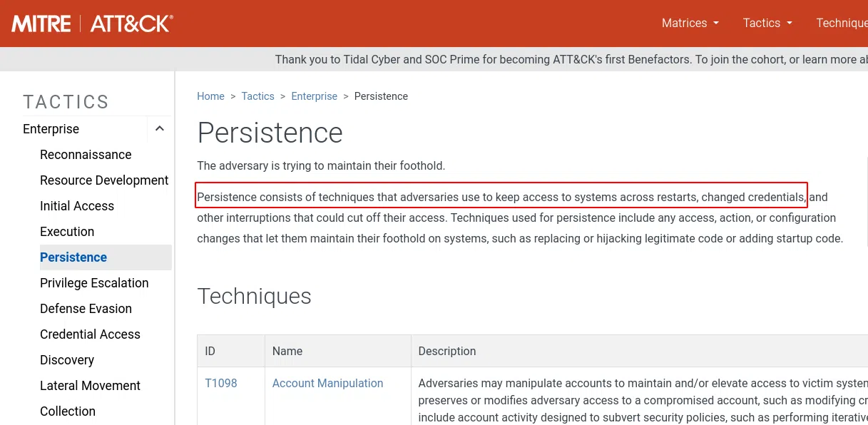The height and width of the screenshot is (425, 868).
Task: Select Execution in tactics list
Action: [x=67, y=232]
